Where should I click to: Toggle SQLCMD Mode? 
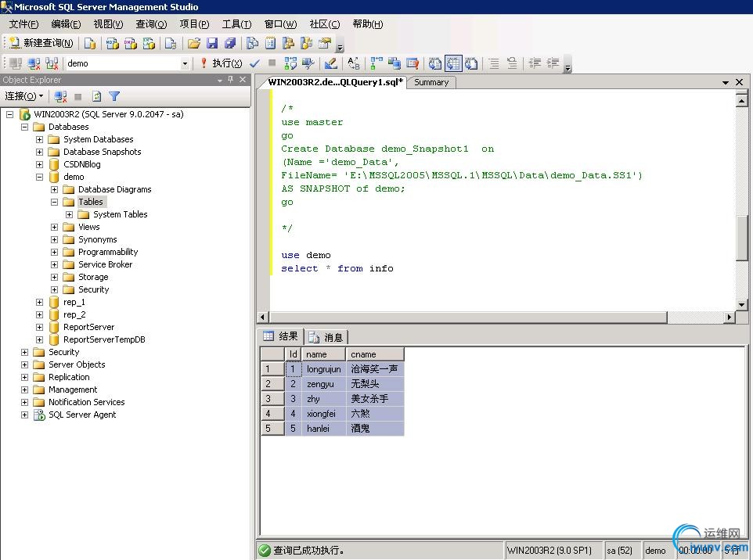[412, 63]
